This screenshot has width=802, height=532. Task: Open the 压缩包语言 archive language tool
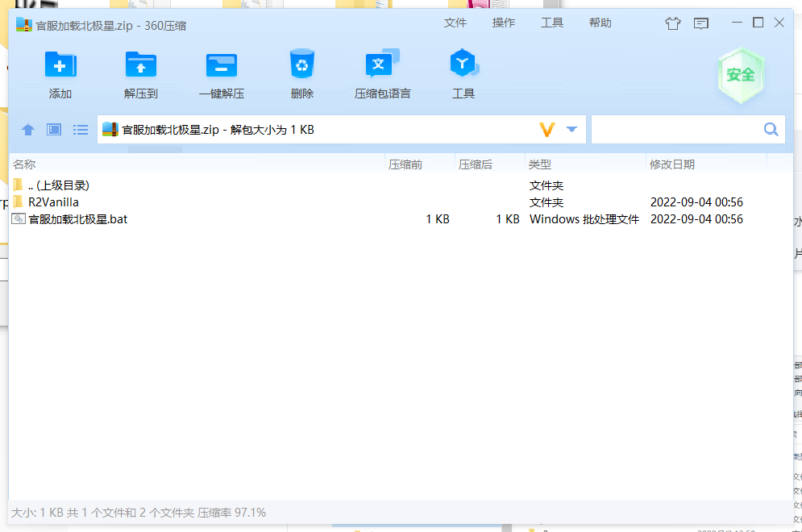pos(382,64)
